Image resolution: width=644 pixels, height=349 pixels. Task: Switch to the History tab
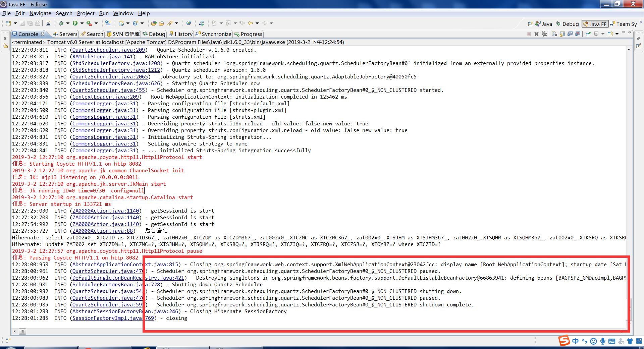180,34
